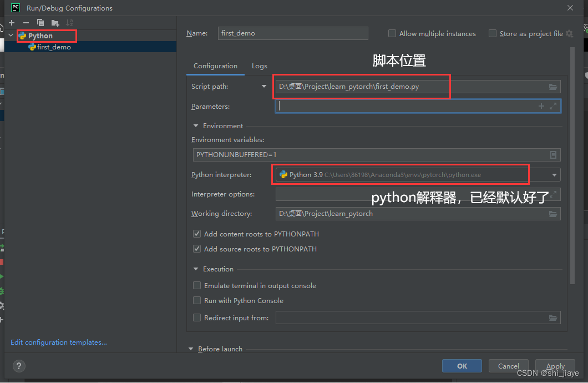The height and width of the screenshot is (383, 588).
Task: Tick Store as project file
Action: coord(493,33)
